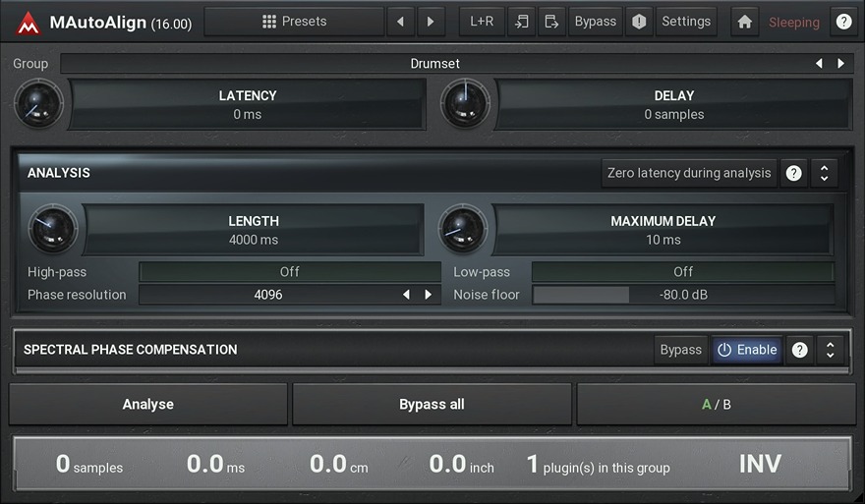Load the previous preset arrow

(x=399, y=22)
